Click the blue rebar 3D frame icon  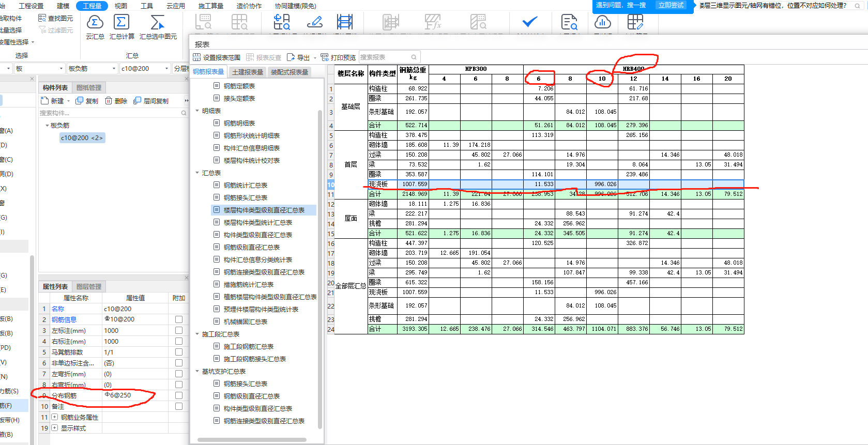point(345,22)
